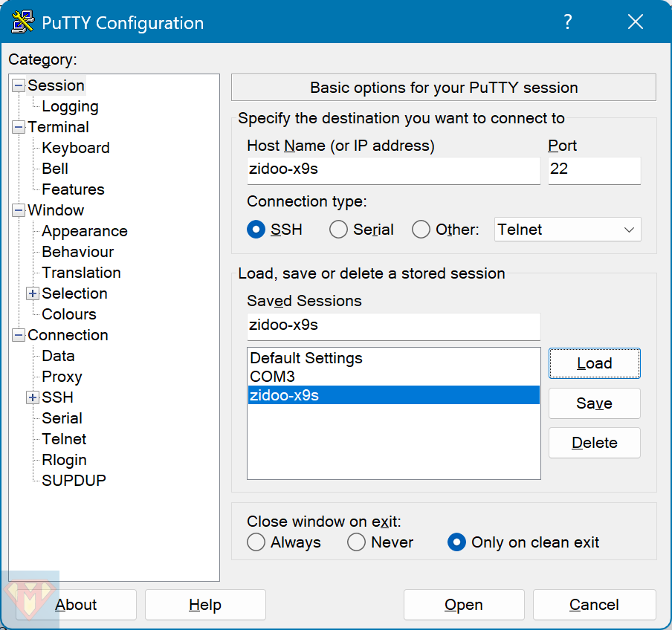This screenshot has height=630, width=672.
Task: Open the Session category
Action: coord(56,85)
